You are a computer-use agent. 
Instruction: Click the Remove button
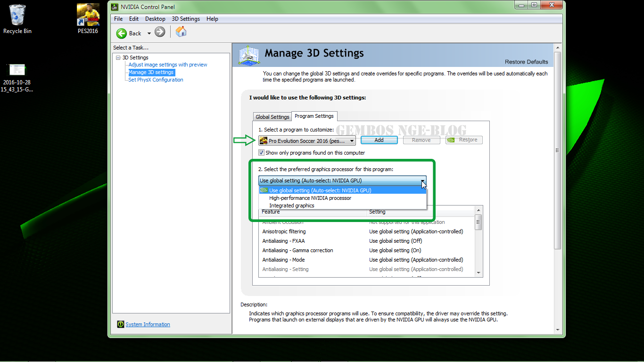pos(421,140)
